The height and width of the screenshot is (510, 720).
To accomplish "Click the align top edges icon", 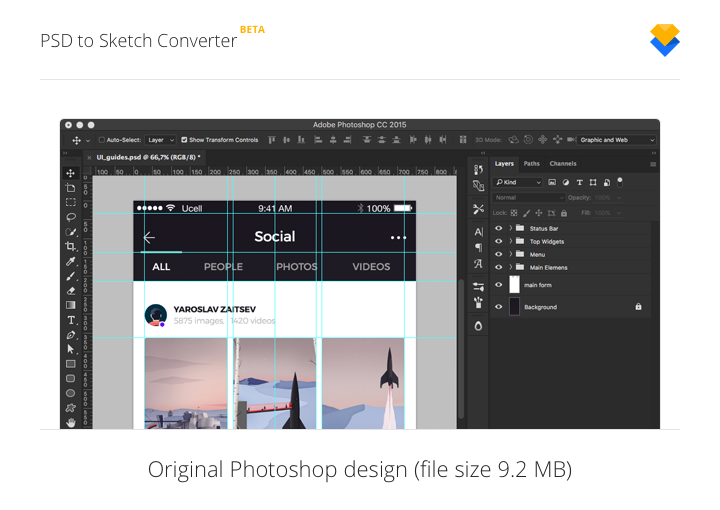I will click(x=272, y=140).
